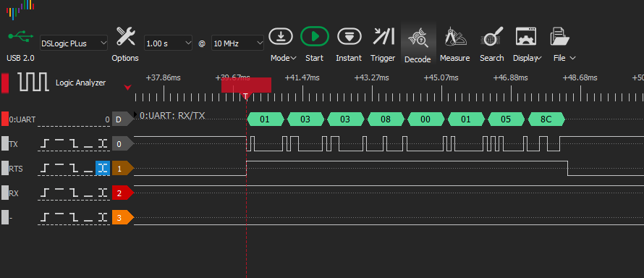The height and width of the screenshot is (278, 644).
Task: Expand the 1.00 s duration dropdown
Action: pyautogui.click(x=169, y=43)
